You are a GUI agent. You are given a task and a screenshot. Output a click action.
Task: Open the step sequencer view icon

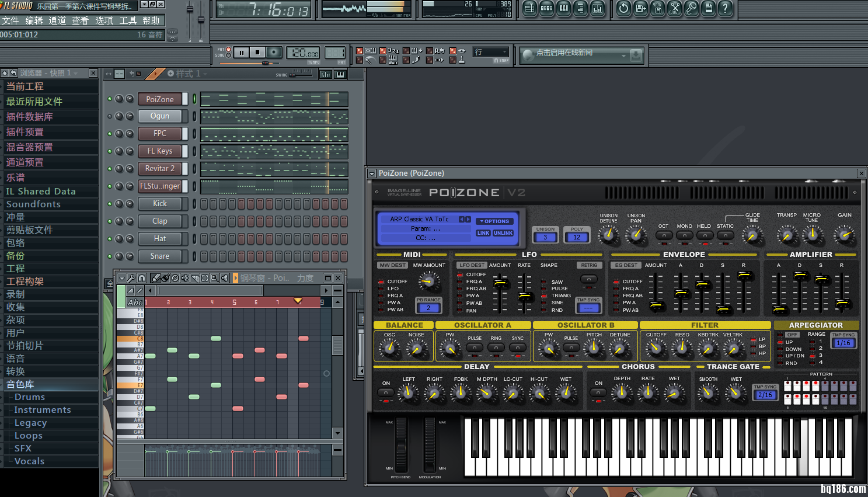pos(546,8)
